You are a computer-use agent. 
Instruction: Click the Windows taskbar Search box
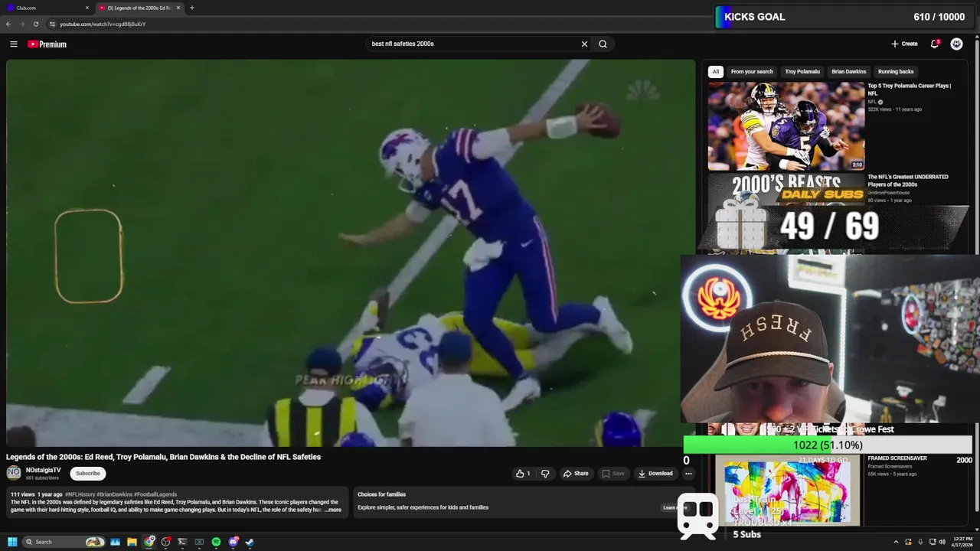click(x=63, y=542)
